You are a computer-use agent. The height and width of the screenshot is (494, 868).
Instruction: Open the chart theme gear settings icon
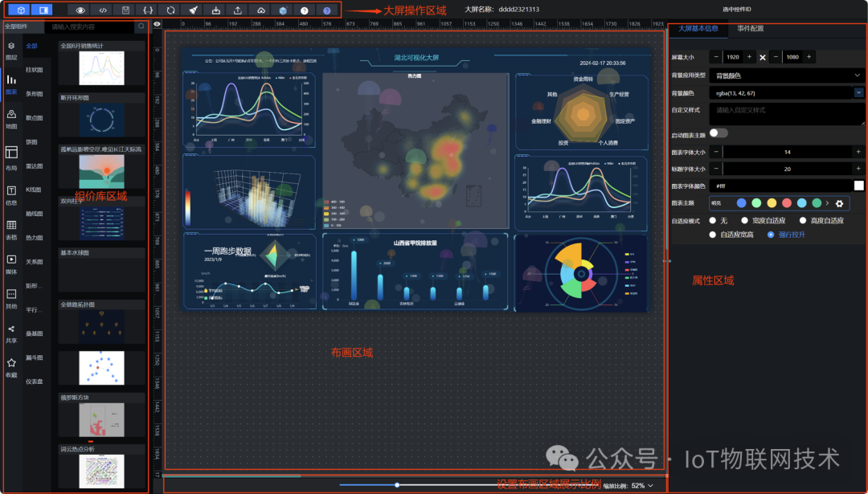click(839, 203)
